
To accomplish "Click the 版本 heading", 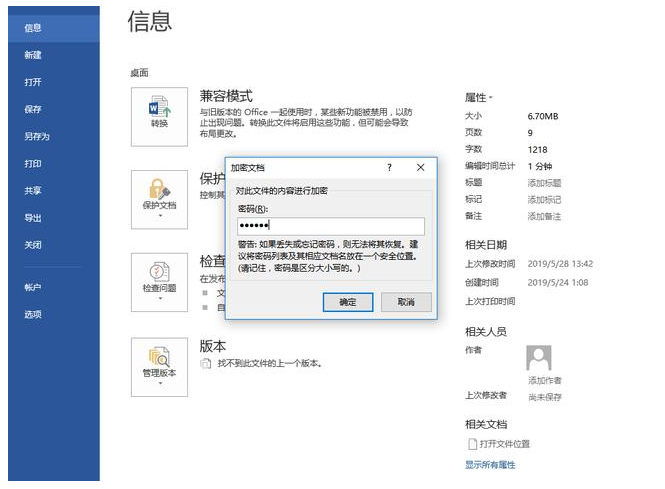I will coord(212,346).
